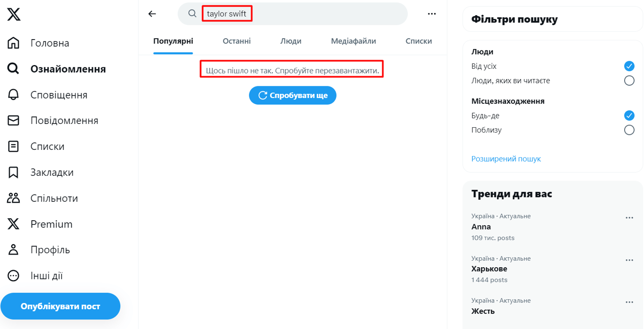Click the "taylor swift" search field
This screenshot has height=329, width=644.
point(292,14)
